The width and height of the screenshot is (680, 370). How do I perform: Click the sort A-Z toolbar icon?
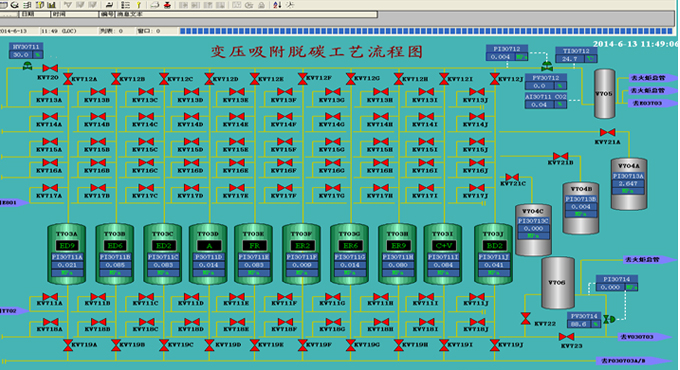277,5
